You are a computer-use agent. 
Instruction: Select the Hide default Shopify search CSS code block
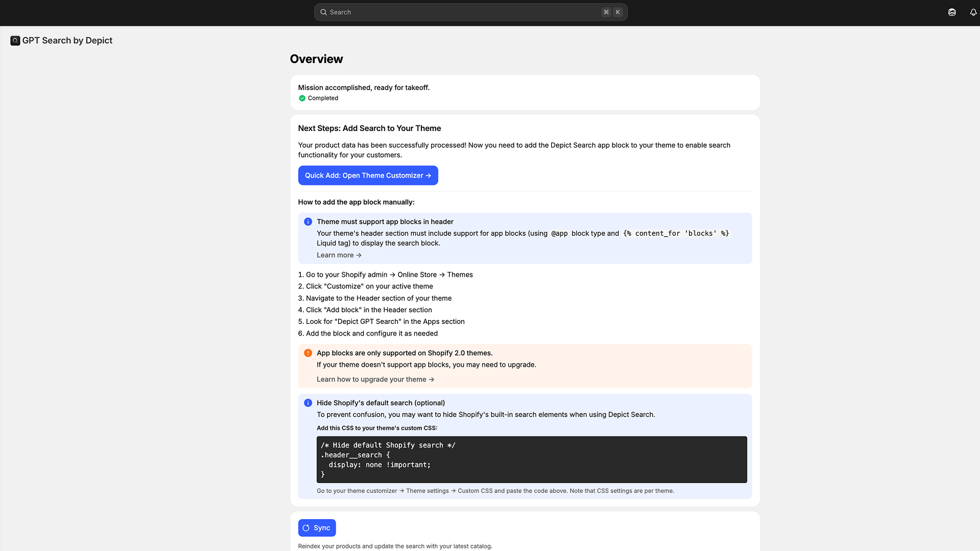(532, 459)
